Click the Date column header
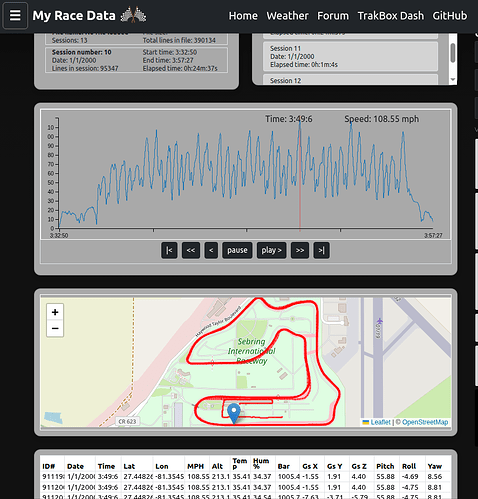 pos(75,466)
